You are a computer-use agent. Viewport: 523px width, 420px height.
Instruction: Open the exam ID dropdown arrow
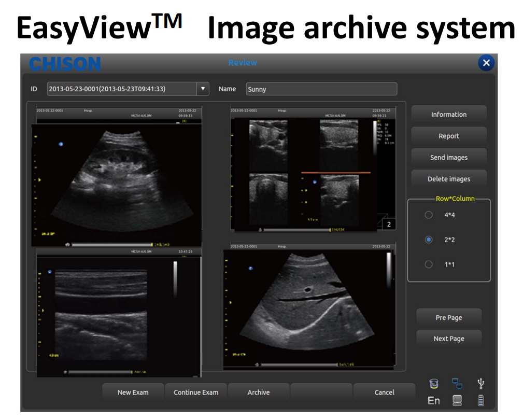tap(203, 89)
